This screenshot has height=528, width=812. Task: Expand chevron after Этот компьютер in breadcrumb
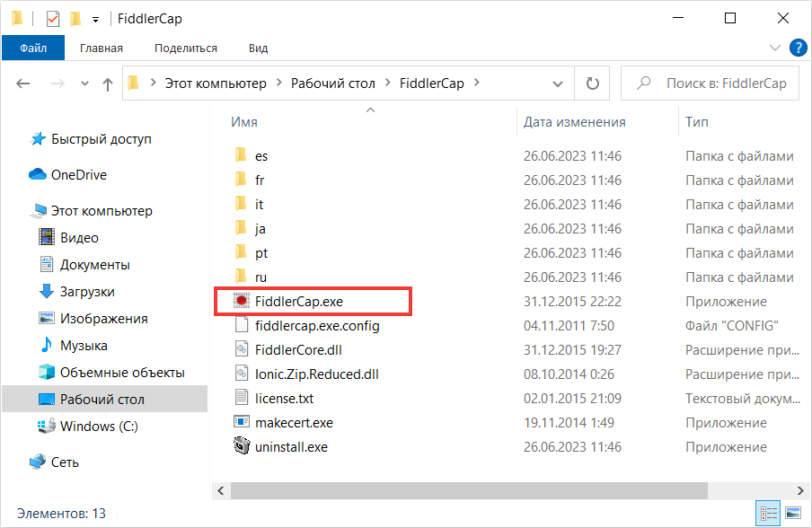(x=278, y=83)
